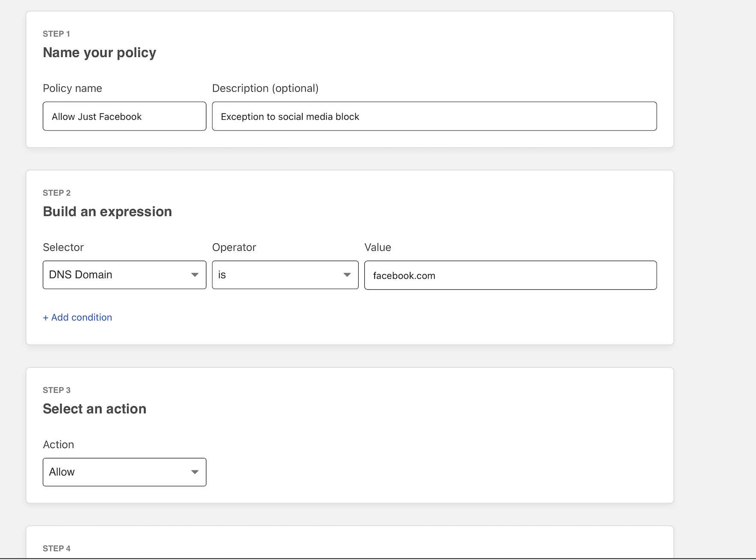Click the '+ Add condition' link
Image resolution: width=756 pixels, height=559 pixels.
coord(77,317)
